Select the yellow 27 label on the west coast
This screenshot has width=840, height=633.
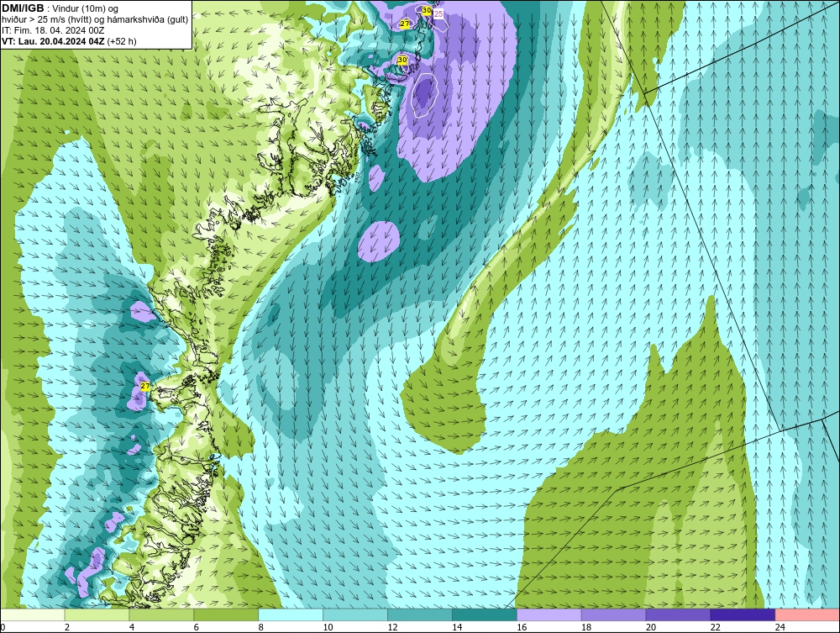click(145, 386)
